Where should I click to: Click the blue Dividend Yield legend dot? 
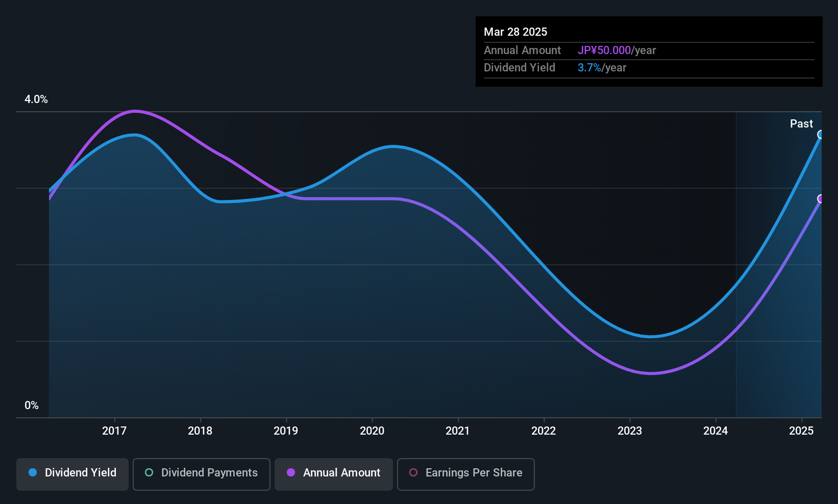(33, 472)
